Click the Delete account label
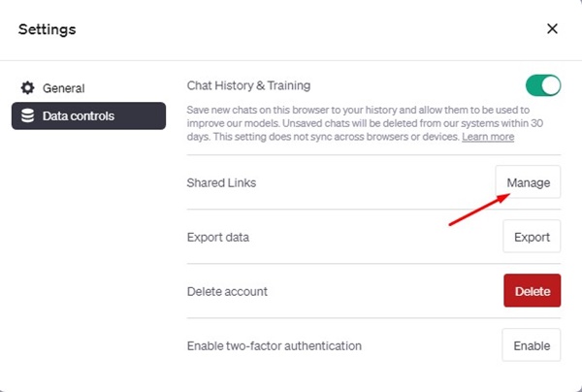Image resolution: width=582 pixels, height=392 pixels. point(227,291)
